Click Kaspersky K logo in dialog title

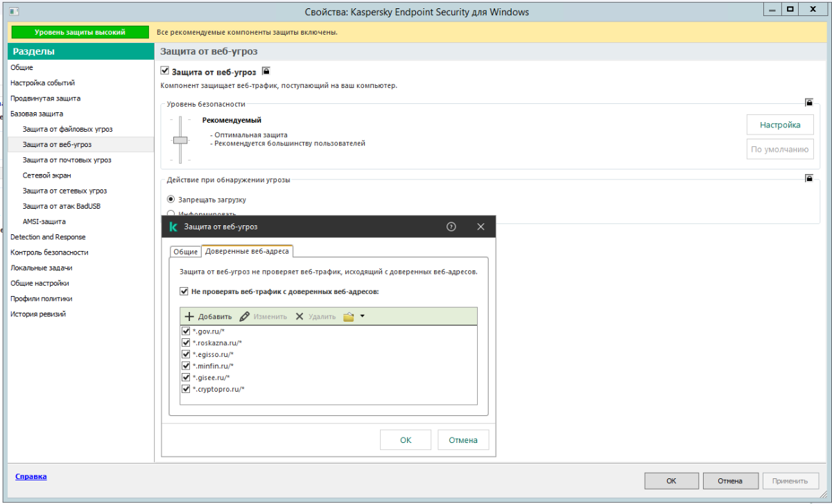click(x=173, y=227)
